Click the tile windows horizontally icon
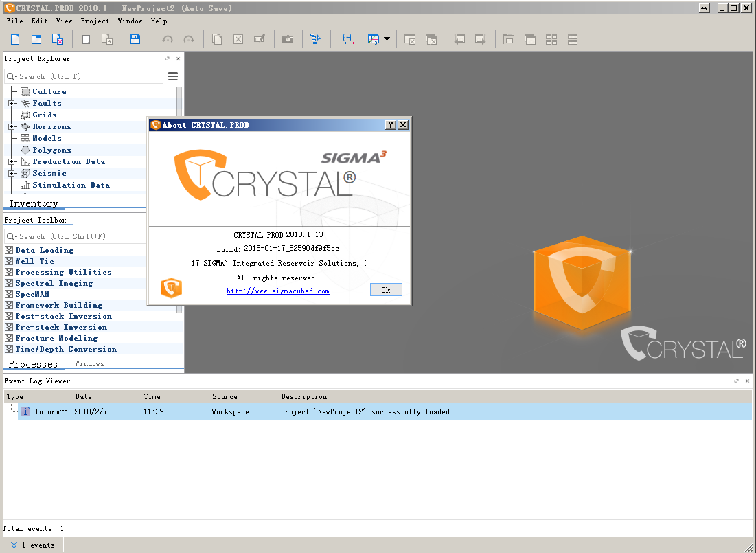 pos(572,40)
